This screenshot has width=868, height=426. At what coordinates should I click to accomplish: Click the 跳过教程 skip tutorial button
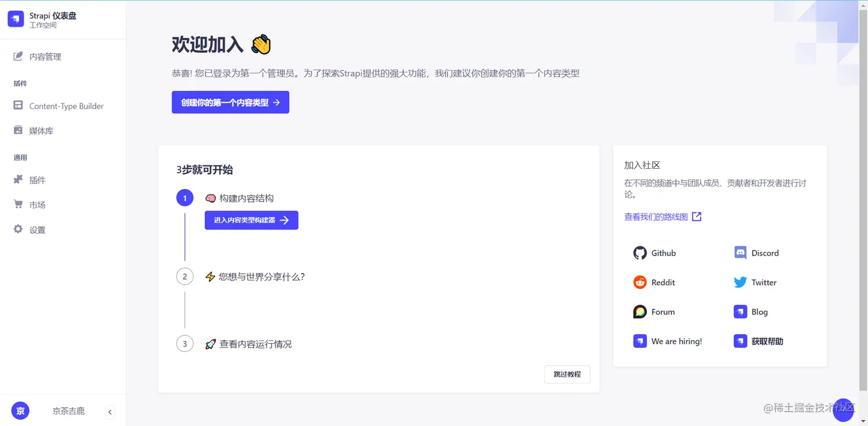[567, 374]
